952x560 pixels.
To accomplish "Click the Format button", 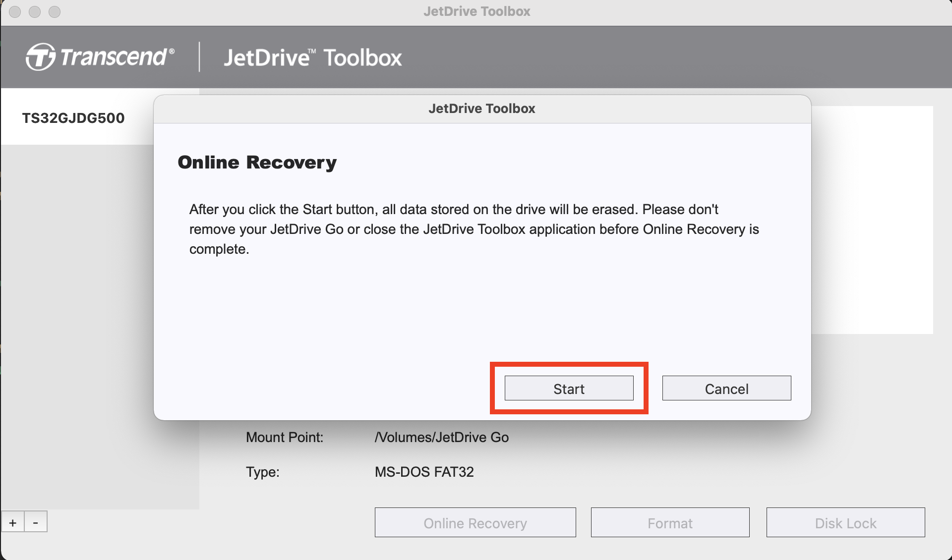I will coord(670,523).
